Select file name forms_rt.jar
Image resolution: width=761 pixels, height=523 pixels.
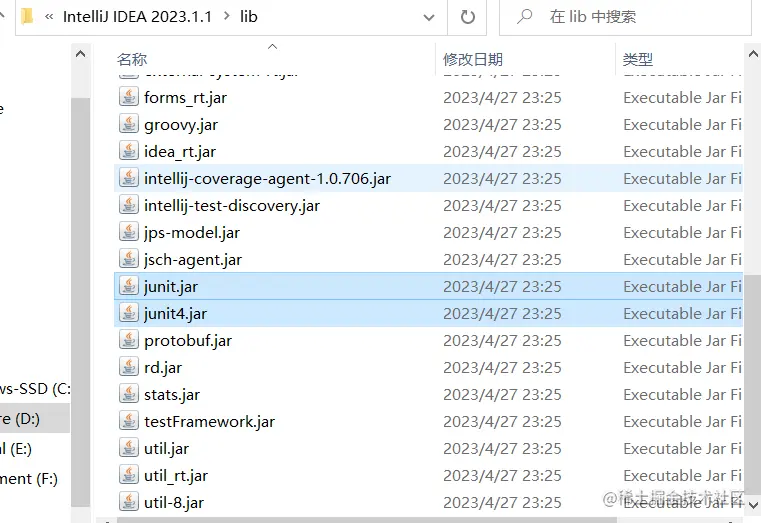(x=185, y=98)
